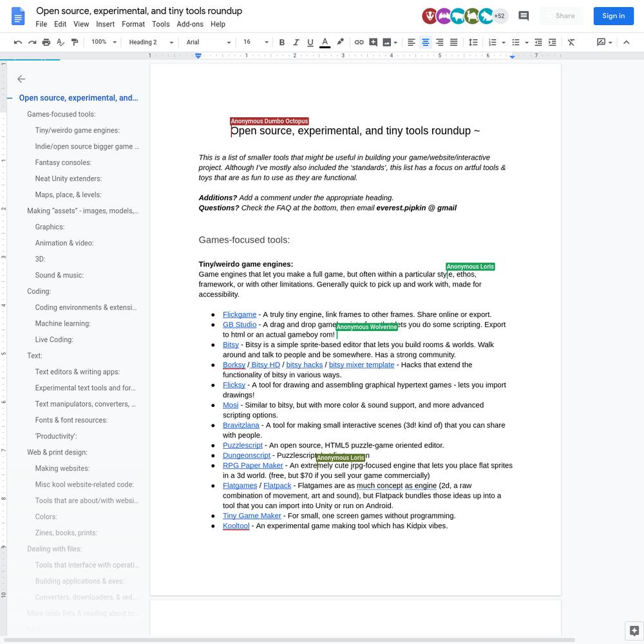Open the View menu

point(81,24)
